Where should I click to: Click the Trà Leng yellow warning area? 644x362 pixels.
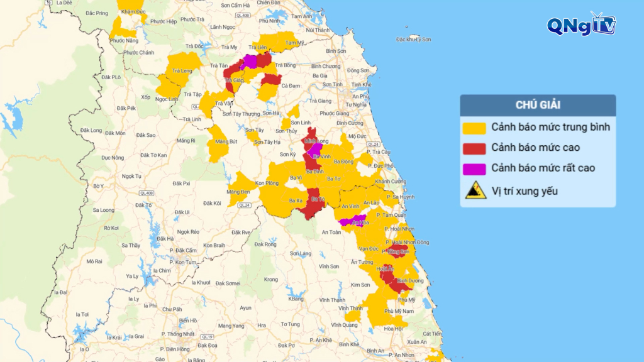tap(180, 73)
